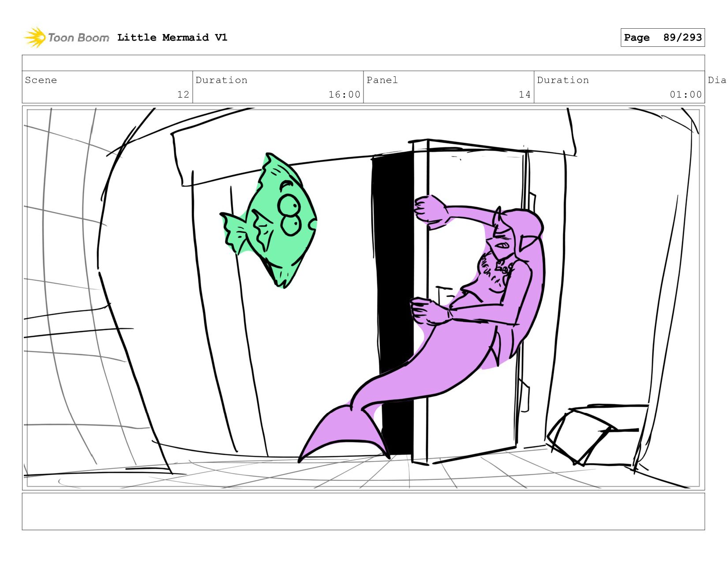Click the 'Page 89/293' indicator box

point(662,38)
